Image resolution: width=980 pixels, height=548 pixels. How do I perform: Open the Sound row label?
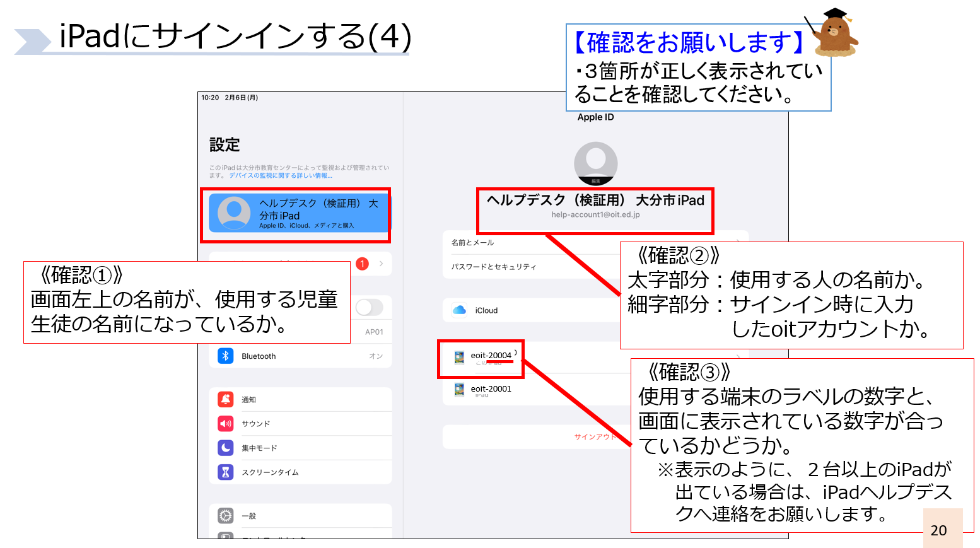click(255, 424)
